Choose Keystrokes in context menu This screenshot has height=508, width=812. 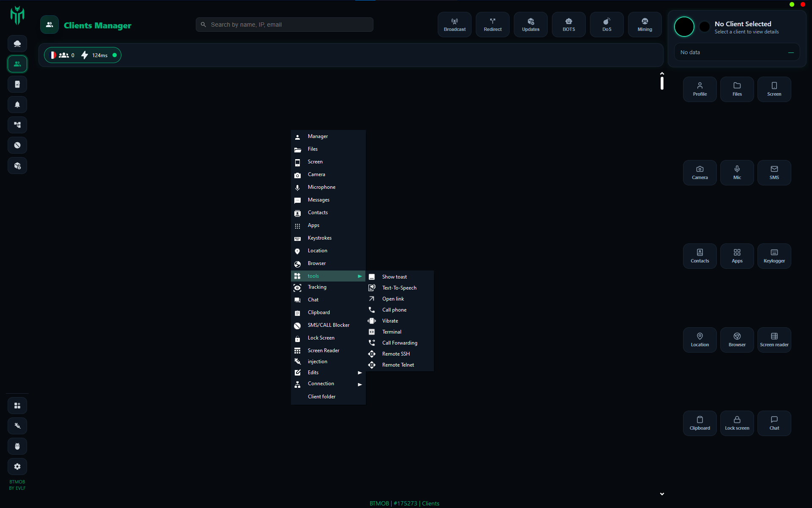[x=319, y=238]
